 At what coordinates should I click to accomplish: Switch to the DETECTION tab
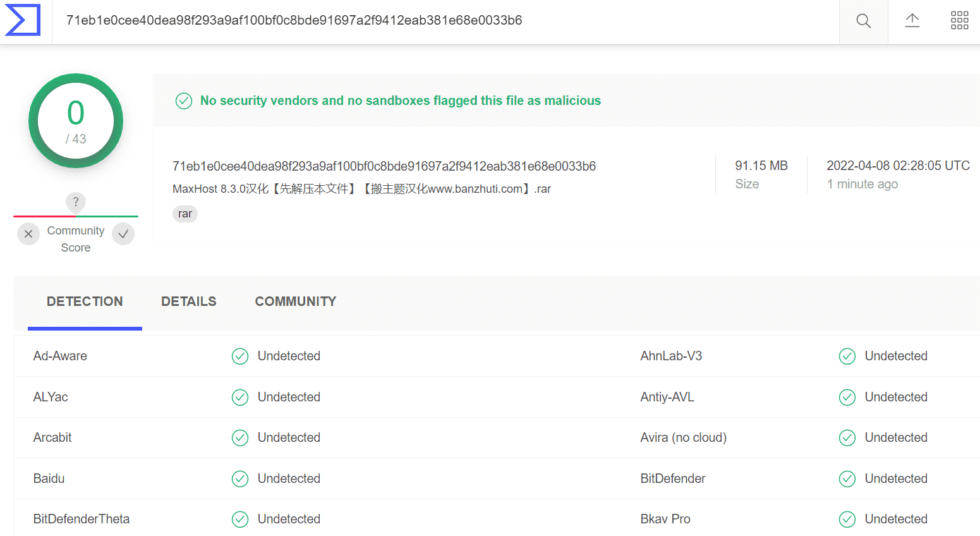[x=85, y=301]
